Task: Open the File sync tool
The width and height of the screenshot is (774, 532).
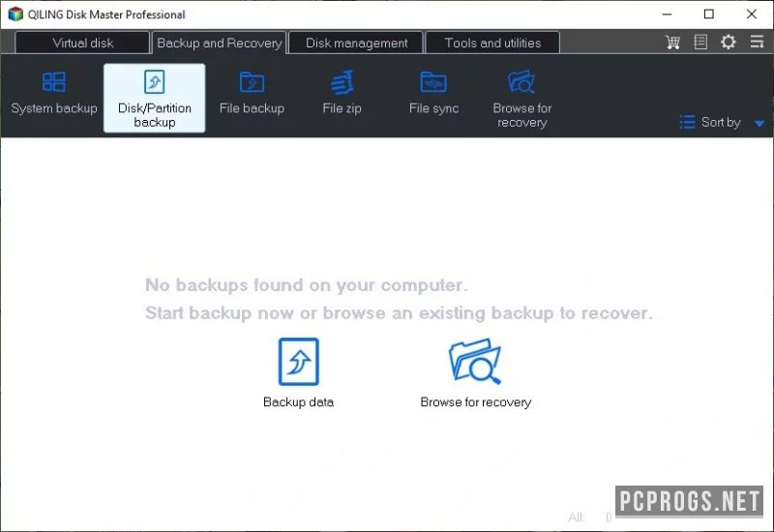Action: point(433,94)
